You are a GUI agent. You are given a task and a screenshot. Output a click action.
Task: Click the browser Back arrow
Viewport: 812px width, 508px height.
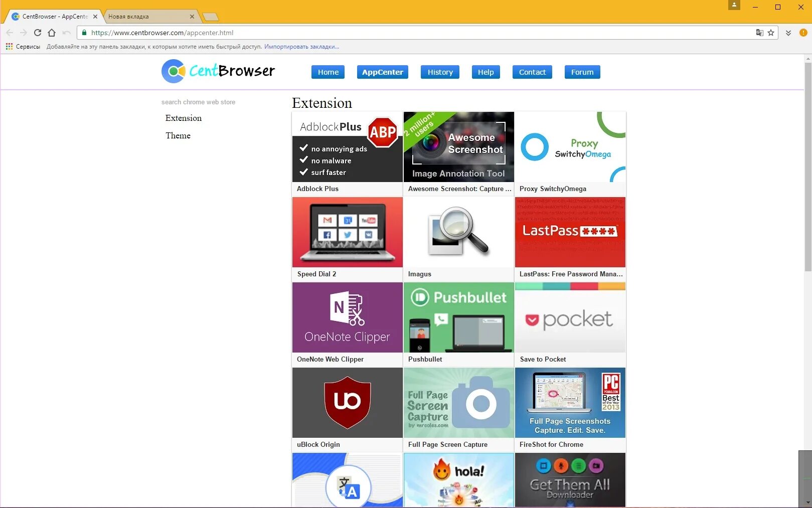pyautogui.click(x=10, y=33)
